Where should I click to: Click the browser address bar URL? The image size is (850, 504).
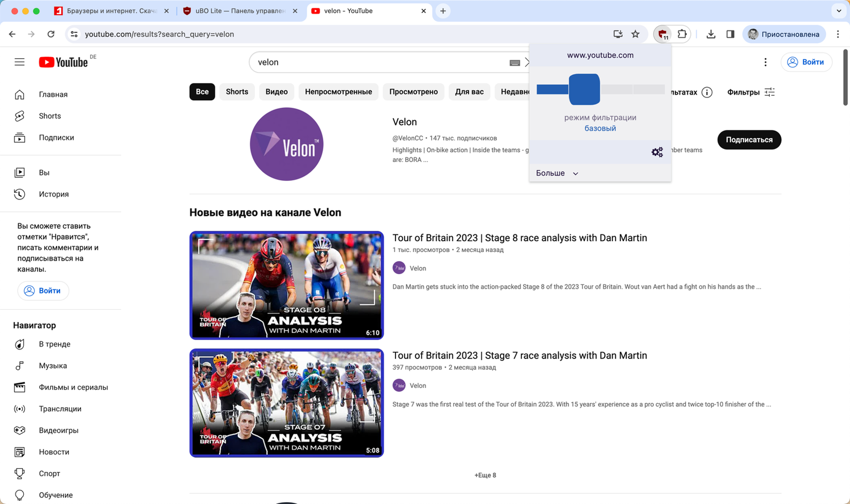tap(159, 34)
